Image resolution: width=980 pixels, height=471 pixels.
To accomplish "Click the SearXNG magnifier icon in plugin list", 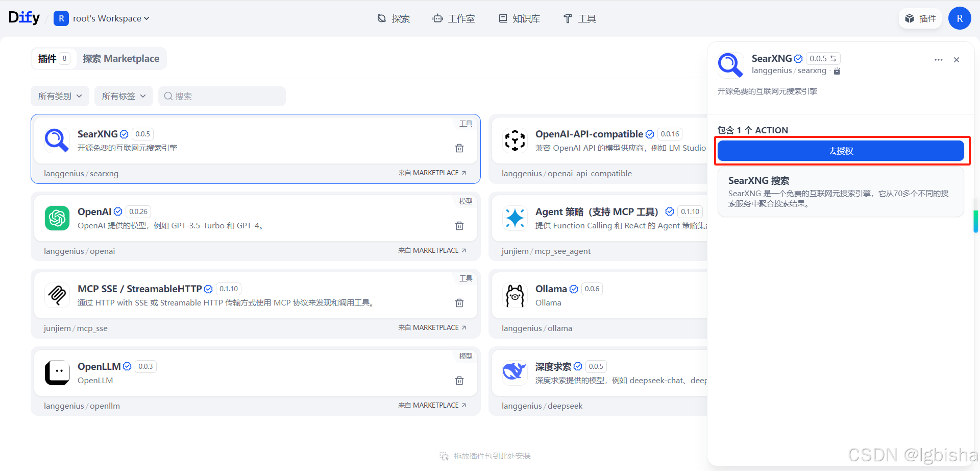I will [57, 140].
